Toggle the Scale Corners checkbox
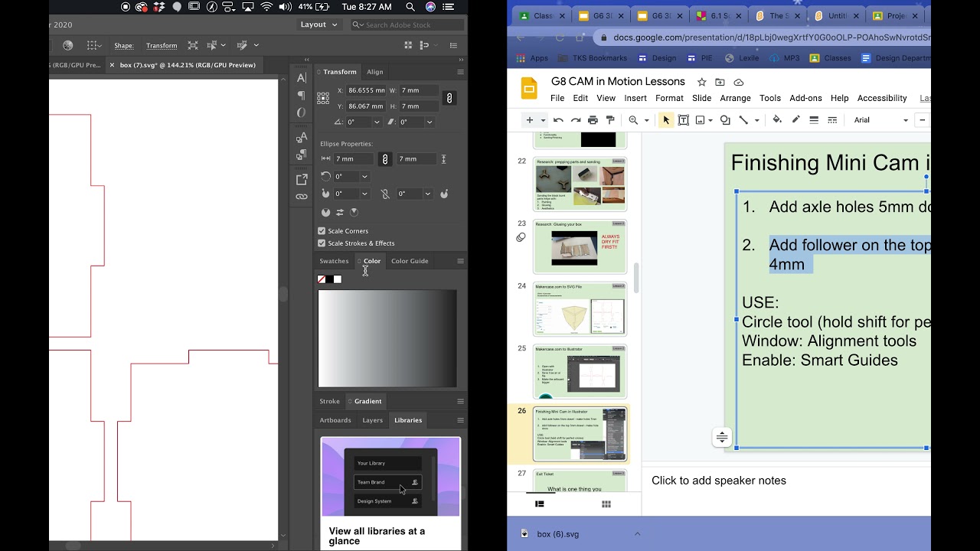This screenshot has height=551, width=980. pyautogui.click(x=322, y=230)
